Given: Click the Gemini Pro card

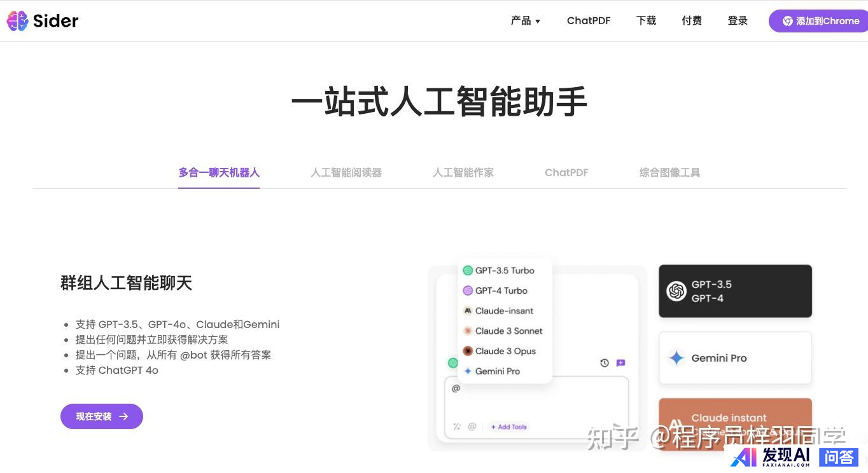Looking at the screenshot, I should [x=735, y=358].
